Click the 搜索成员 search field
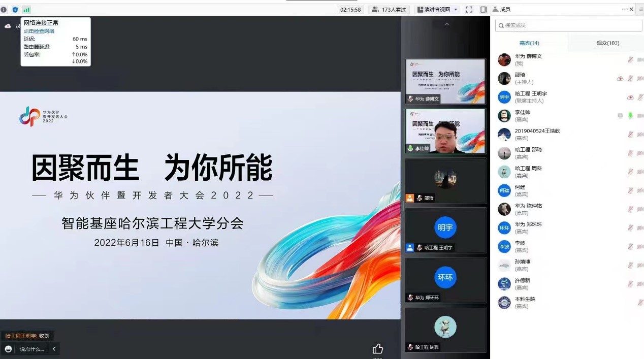Screen dimensions: 644x359 [569, 25]
